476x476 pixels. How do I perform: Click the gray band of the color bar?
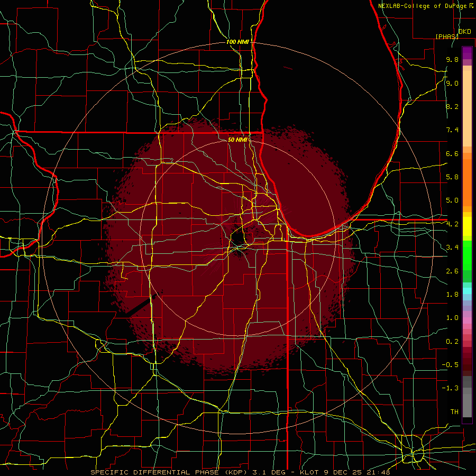pos(467,398)
